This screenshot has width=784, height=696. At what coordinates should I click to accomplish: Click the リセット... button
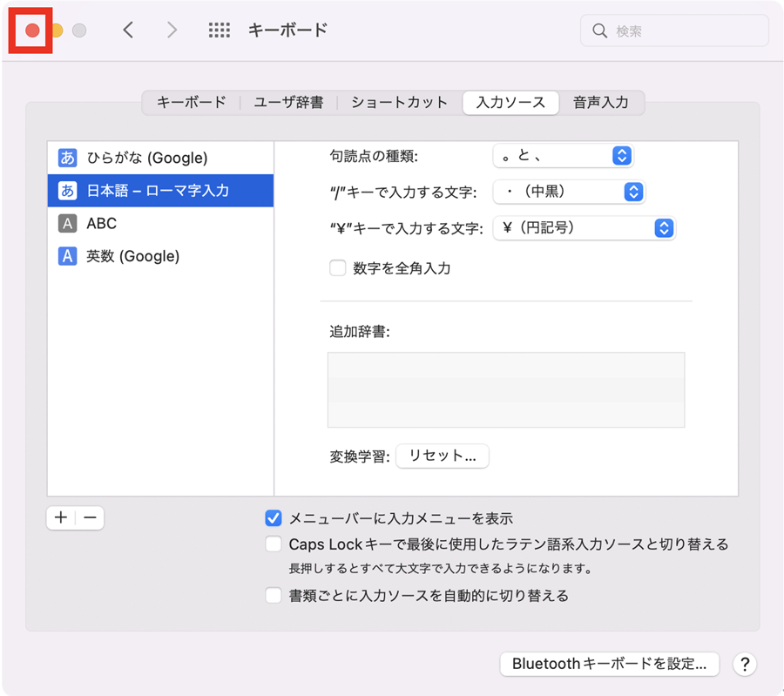pos(443,456)
